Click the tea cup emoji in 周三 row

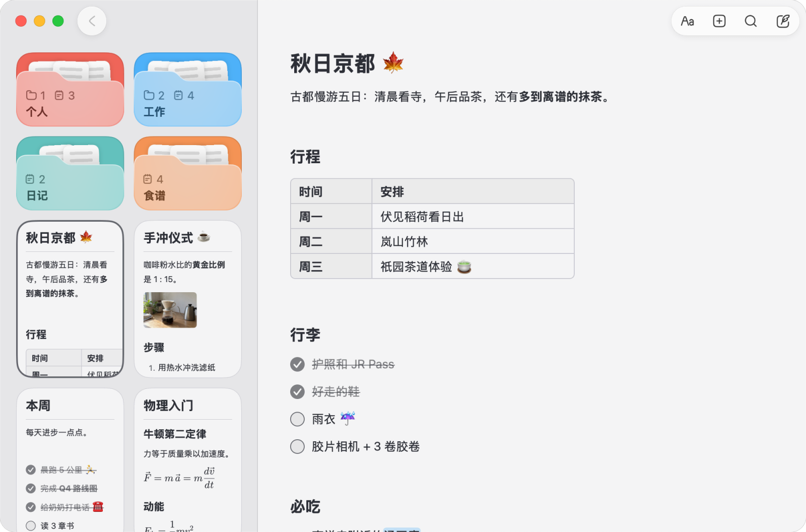[464, 267]
